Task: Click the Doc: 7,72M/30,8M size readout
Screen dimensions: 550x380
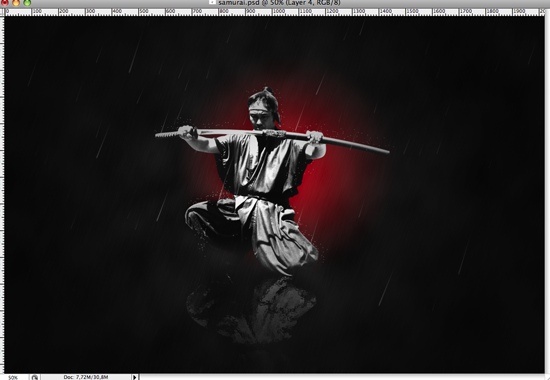Action: 86,377
